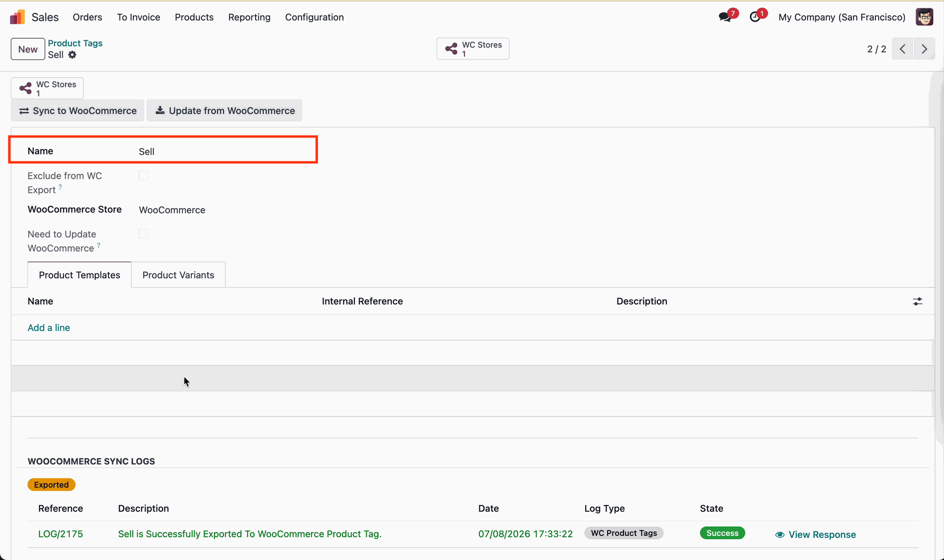Open the Configuration menu

(x=315, y=17)
